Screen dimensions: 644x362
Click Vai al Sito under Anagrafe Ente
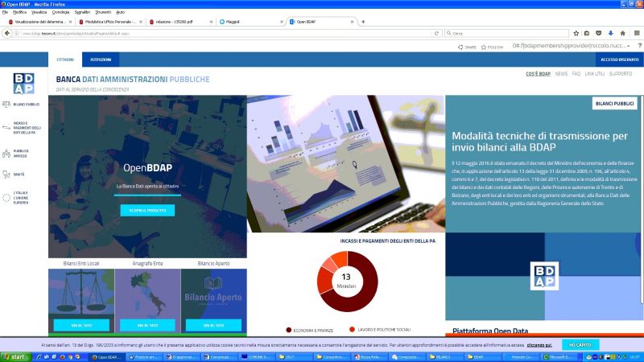[147, 325]
